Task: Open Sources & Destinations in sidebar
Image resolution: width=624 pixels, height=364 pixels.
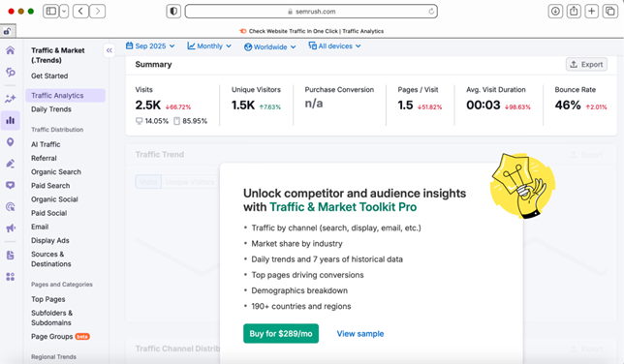Action: pyautogui.click(x=51, y=259)
